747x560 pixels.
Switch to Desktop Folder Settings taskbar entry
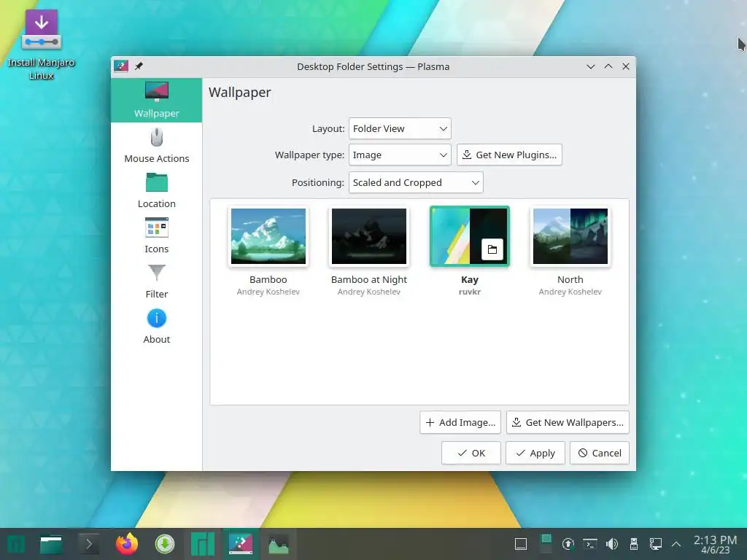click(x=241, y=544)
